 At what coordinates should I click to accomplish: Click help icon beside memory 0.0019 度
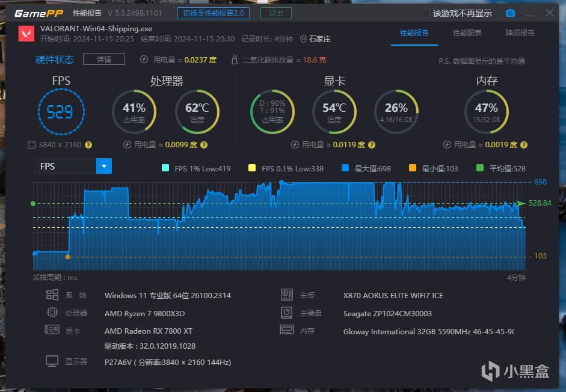click(524, 145)
